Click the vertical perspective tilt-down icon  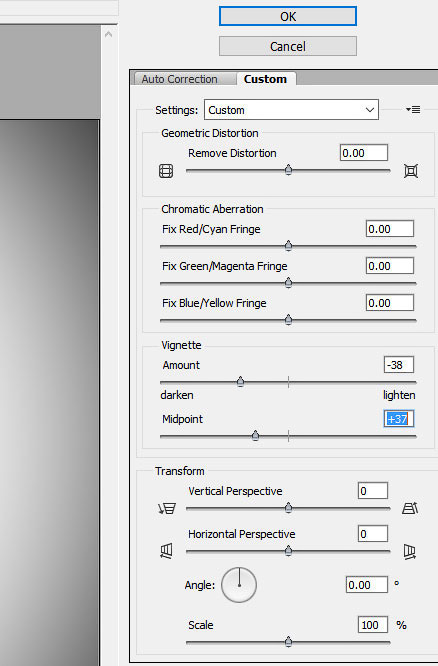pos(167,508)
